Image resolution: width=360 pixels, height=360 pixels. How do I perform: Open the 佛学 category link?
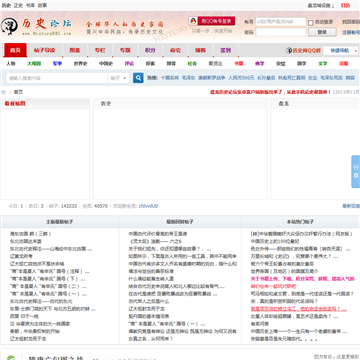coord(259,64)
